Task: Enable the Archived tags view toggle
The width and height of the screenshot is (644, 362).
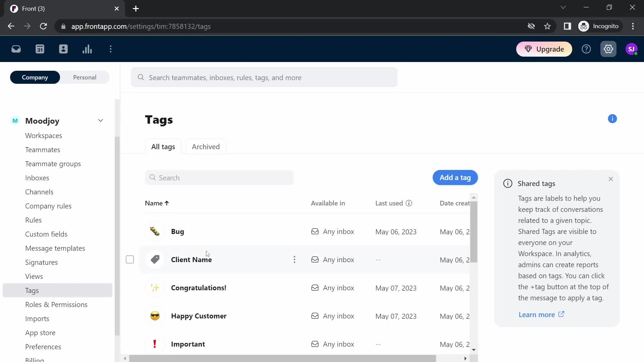Action: [206, 146]
